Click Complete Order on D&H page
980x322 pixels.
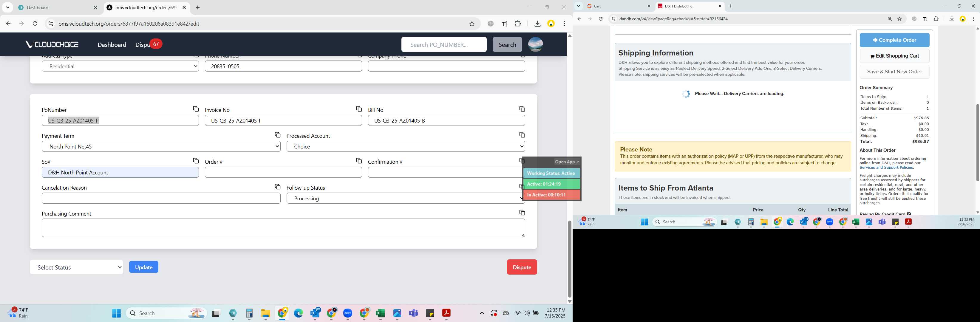[894, 40]
